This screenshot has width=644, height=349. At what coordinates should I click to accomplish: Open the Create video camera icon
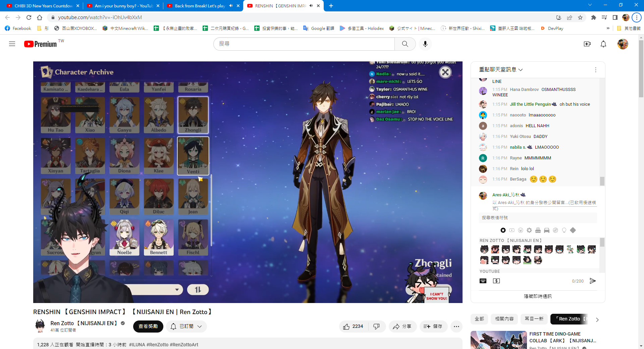(587, 44)
